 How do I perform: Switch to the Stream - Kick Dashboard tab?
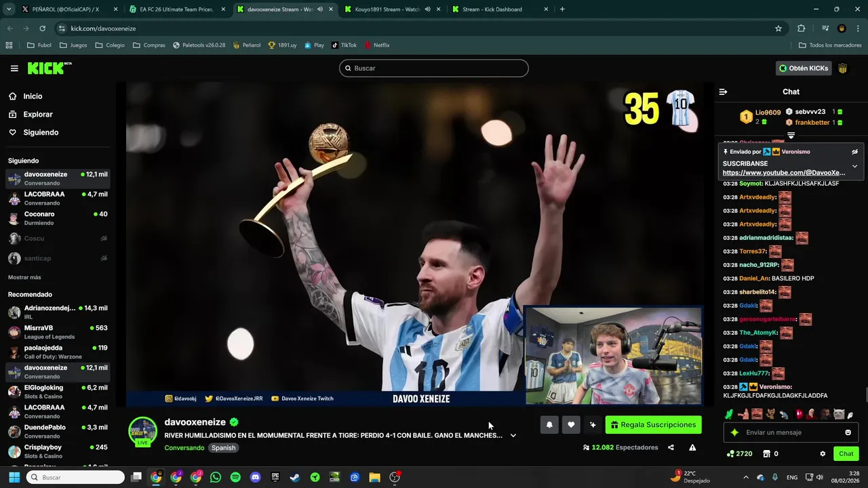pyautogui.click(x=500, y=9)
